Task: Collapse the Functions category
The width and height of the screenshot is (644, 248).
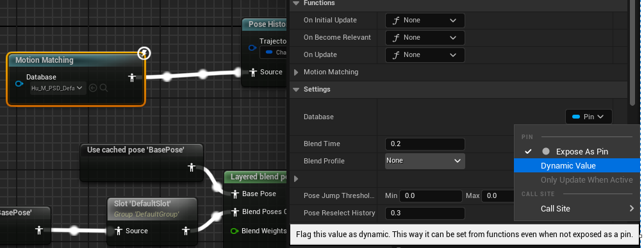Action: click(x=296, y=3)
